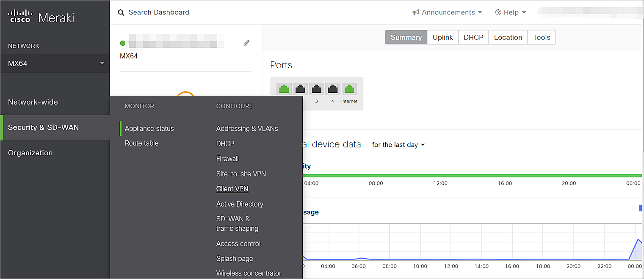Select port 3 in the Ports diagram
This screenshot has height=279, width=644.
click(x=316, y=88)
